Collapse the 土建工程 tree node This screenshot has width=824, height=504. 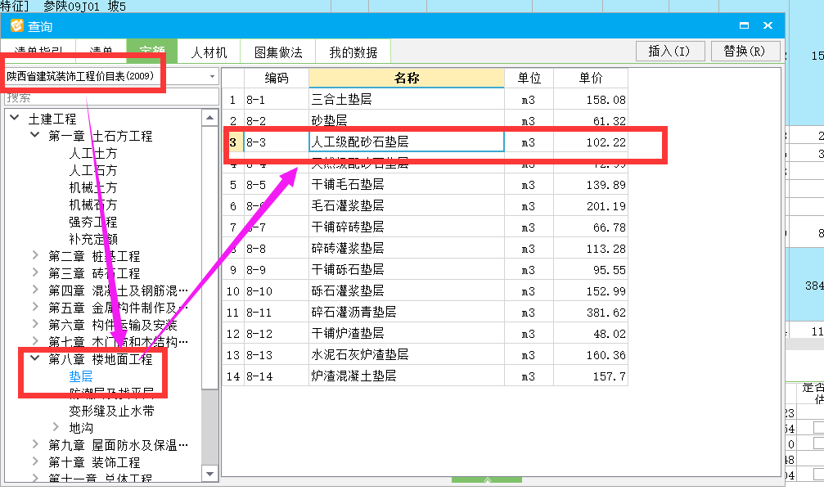(x=16, y=119)
